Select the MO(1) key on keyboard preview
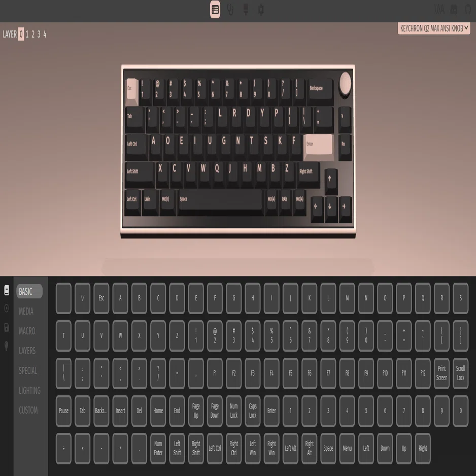Viewport: 476px width, 476px height. (x=167, y=202)
